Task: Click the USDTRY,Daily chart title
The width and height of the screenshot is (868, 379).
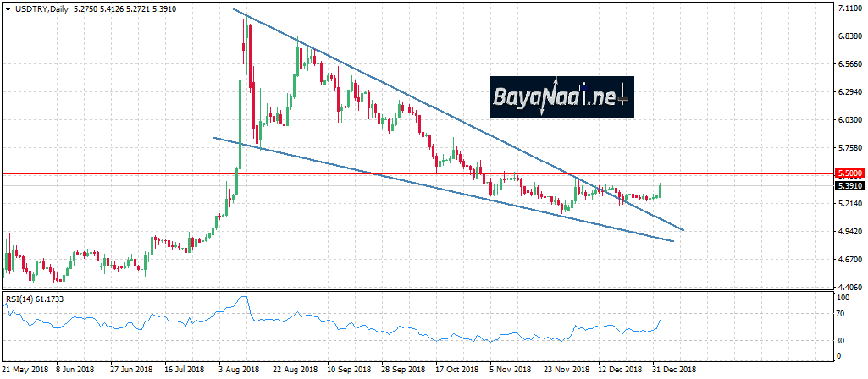Action: coord(41,8)
